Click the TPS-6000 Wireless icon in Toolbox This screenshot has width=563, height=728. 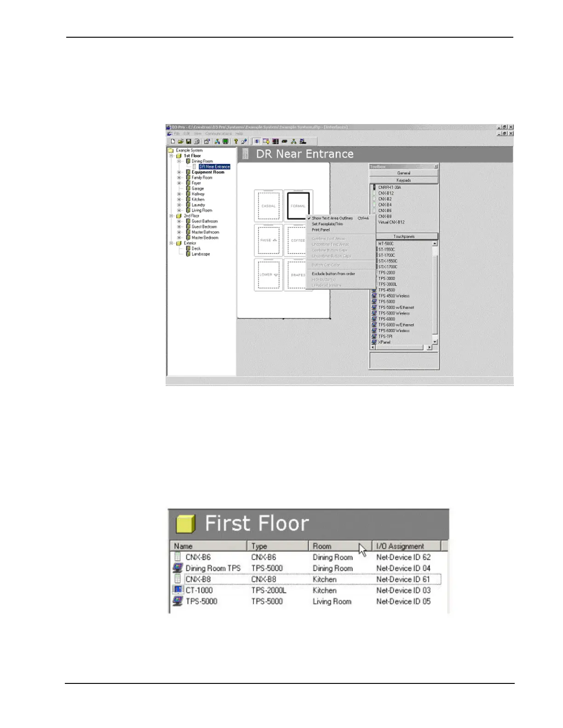374,330
